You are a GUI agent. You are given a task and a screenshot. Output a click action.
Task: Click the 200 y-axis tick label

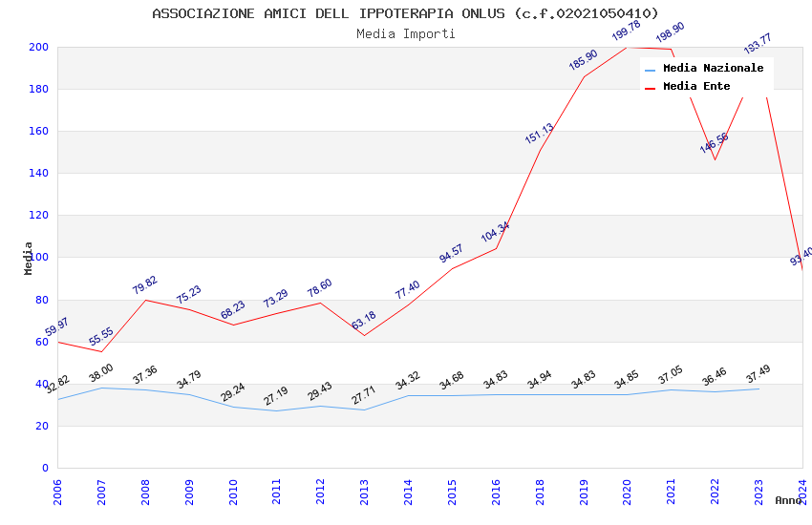click(x=39, y=47)
